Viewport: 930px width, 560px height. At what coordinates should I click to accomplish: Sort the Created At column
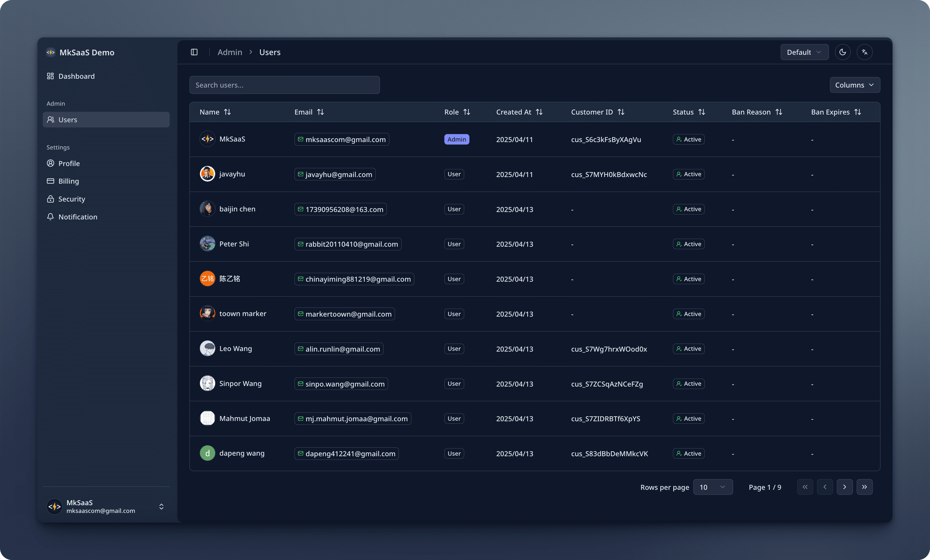(x=539, y=112)
